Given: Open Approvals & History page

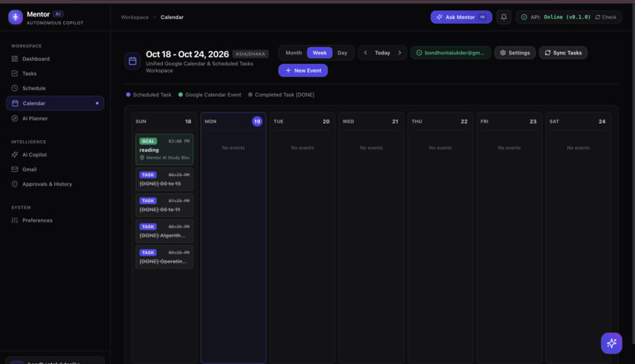Looking at the screenshot, I should click(x=54, y=184).
